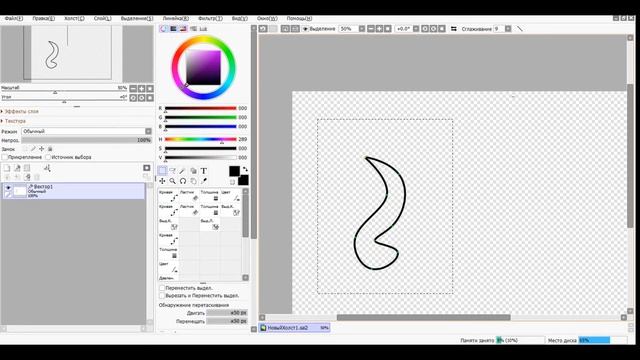Open Правка menu
The image size is (640, 360).
pos(43,18)
